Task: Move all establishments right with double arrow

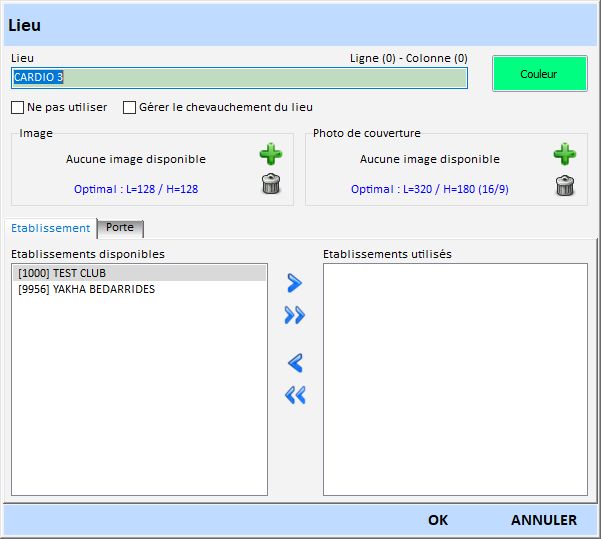Action: (294, 316)
